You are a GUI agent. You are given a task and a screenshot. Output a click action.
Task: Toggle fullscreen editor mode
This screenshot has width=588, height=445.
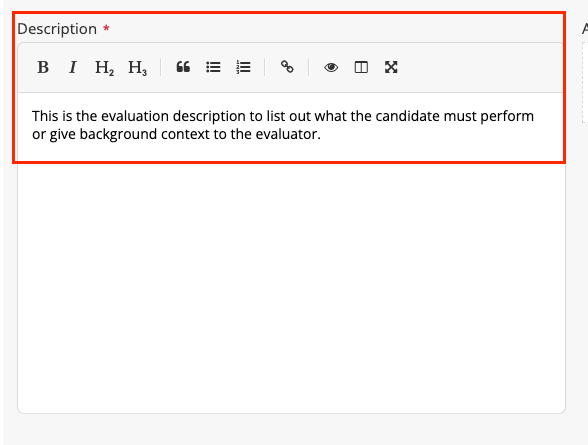[391, 67]
